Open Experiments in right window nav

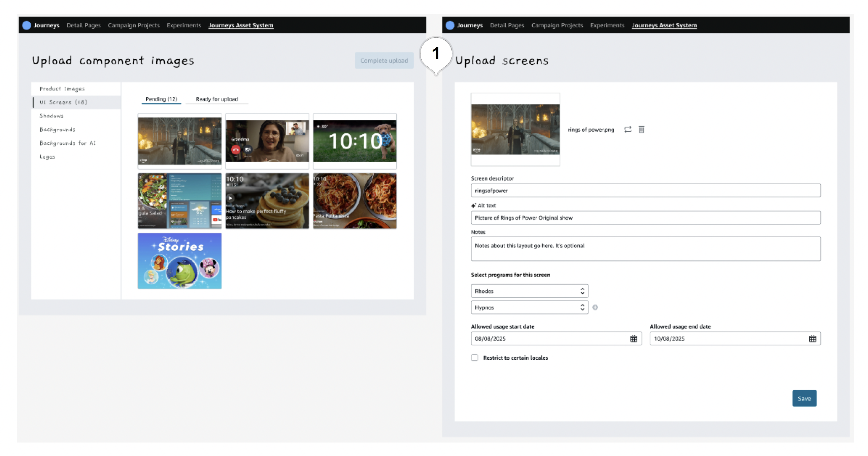pos(607,25)
